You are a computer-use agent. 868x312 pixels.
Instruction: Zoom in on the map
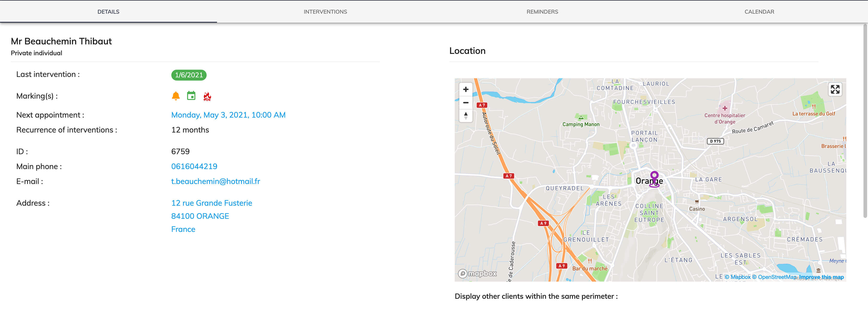click(x=466, y=89)
